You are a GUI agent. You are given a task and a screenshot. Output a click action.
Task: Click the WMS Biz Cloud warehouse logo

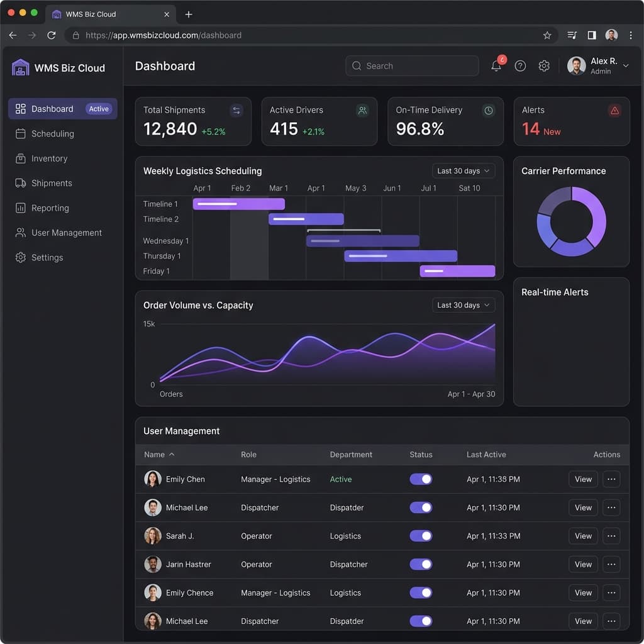20,67
